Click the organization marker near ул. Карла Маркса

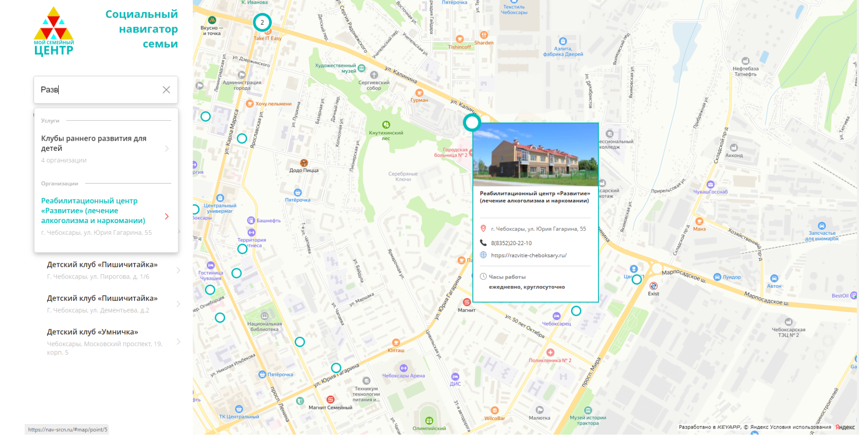tap(242, 138)
